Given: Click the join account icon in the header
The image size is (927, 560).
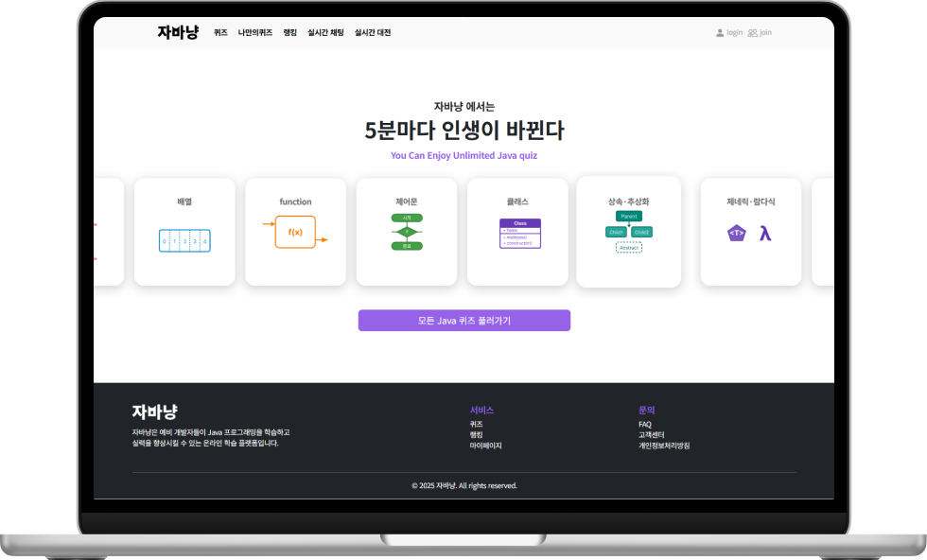Looking at the screenshot, I should [x=752, y=32].
